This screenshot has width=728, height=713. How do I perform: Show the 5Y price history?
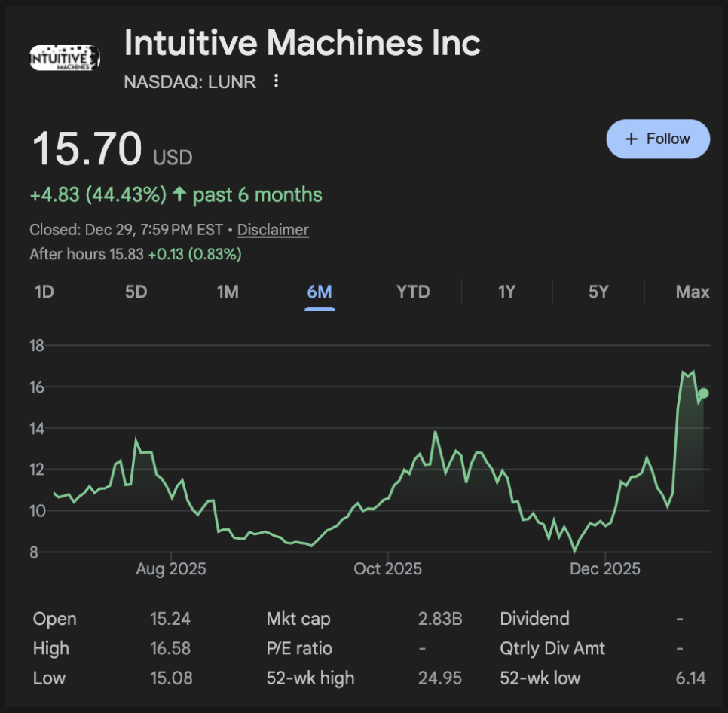598,292
